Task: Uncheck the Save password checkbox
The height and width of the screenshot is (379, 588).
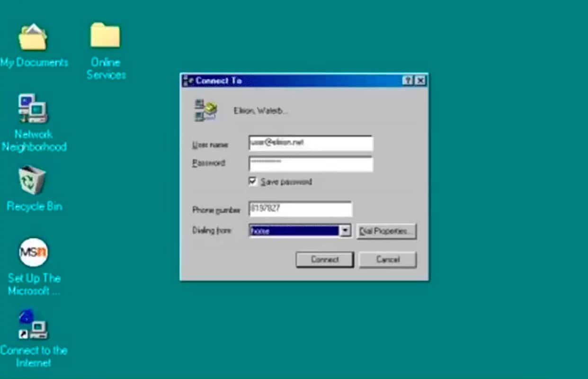Action: (253, 181)
